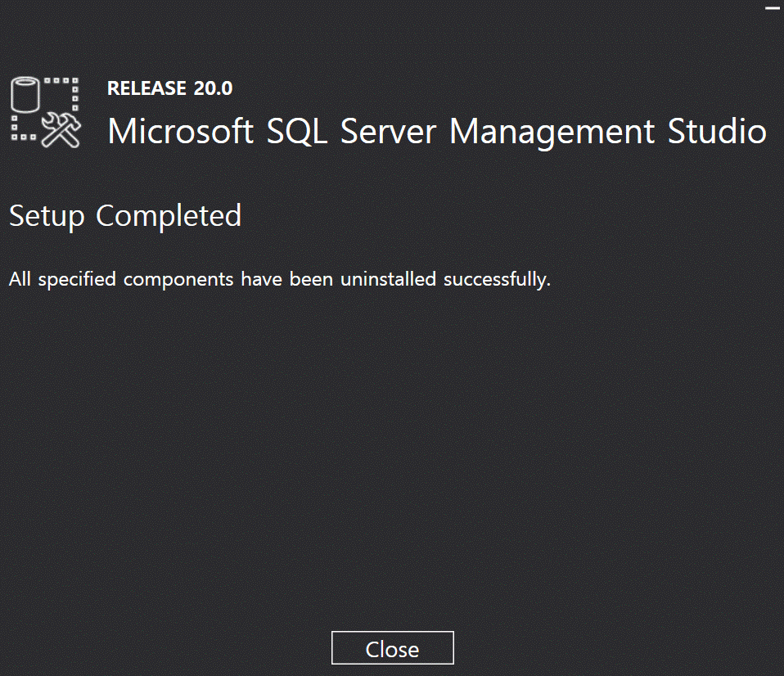Select the uninstalled successfully message
This screenshot has height=676, width=784.
280,280
